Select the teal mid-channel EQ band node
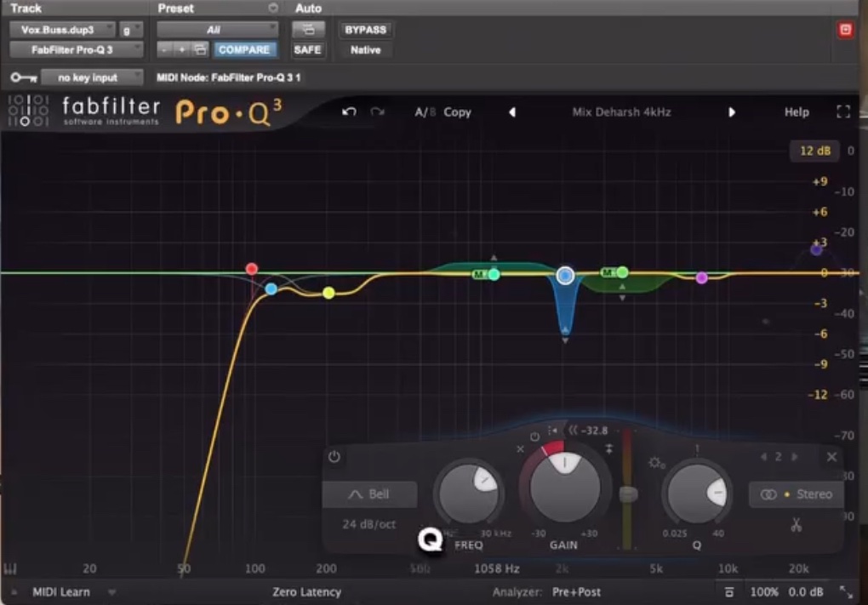This screenshot has width=868, height=605. (494, 274)
